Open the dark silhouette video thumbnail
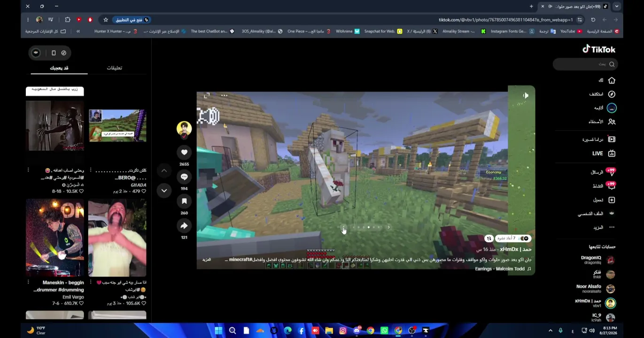 click(55, 126)
